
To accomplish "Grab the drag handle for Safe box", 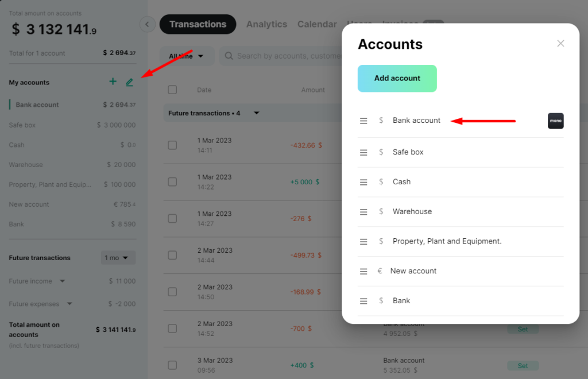I will [363, 153].
